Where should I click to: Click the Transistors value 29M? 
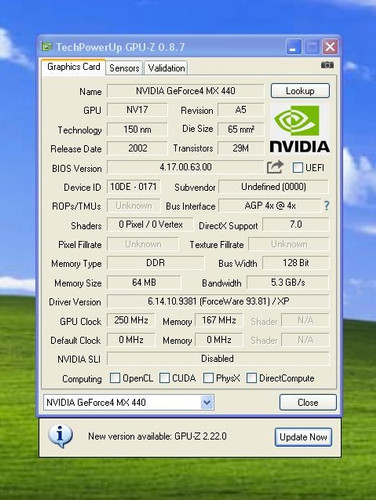241,148
